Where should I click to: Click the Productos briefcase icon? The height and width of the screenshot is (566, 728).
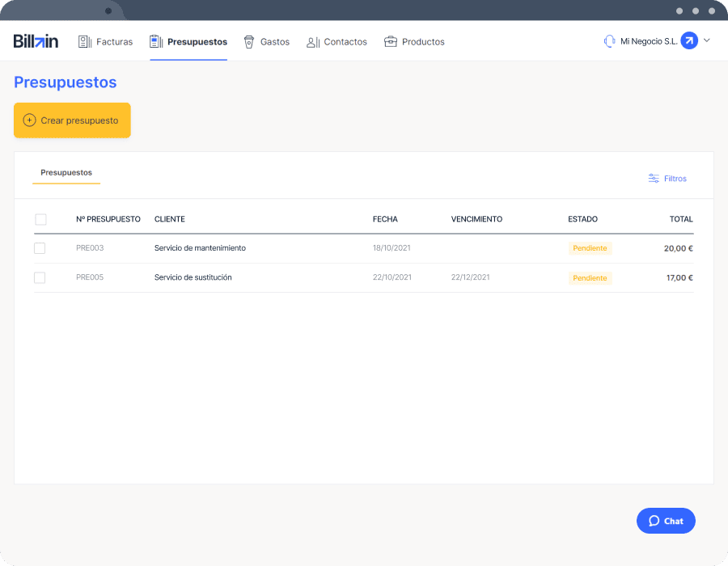[391, 42]
